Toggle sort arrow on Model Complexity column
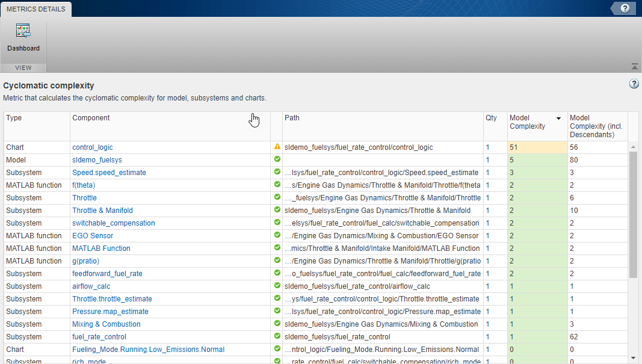Viewport: 642px width, 364px height. coord(558,119)
